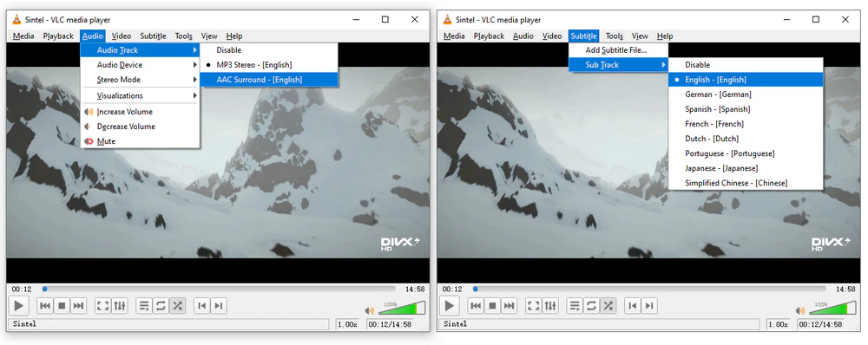Image resolution: width=868 pixels, height=345 pixels.
Task: Select English subtitle track
Action: tap(746, 80)
